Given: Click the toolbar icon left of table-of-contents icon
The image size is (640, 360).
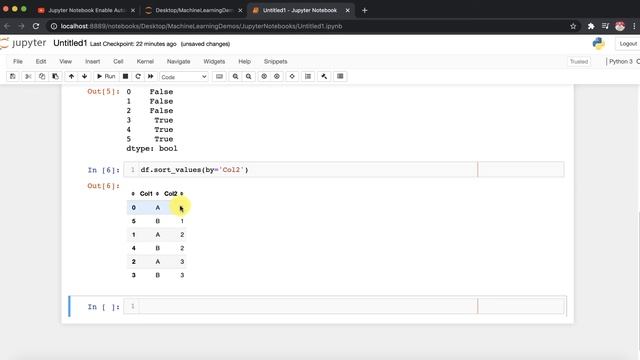Looking at the screenshot, I should pos(292,76).
